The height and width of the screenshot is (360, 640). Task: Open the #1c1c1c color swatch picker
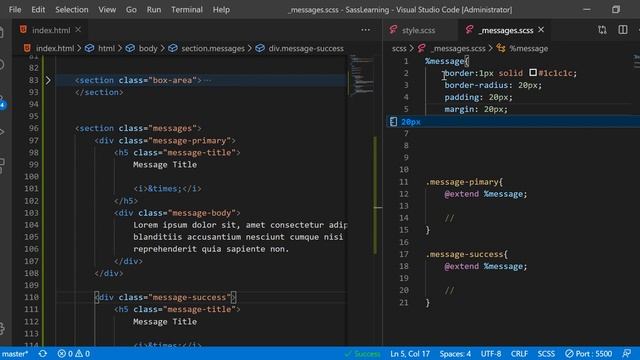point(533,73)
